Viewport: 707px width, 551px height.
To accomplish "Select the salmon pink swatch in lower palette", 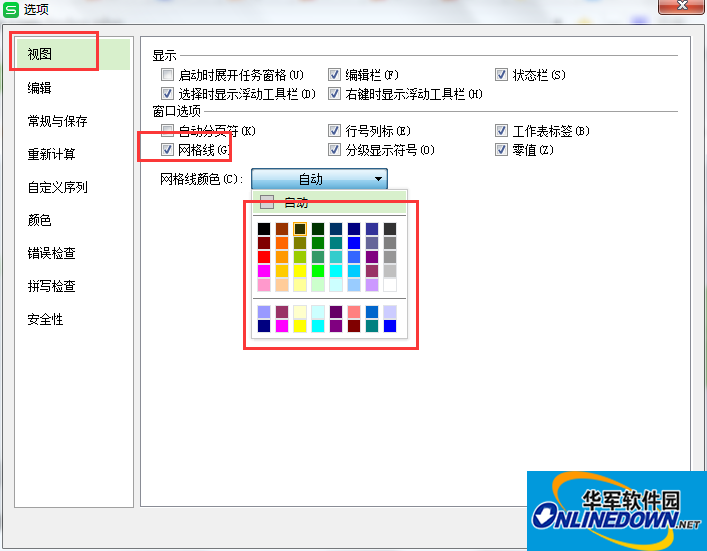I will [x=354, y=312].
